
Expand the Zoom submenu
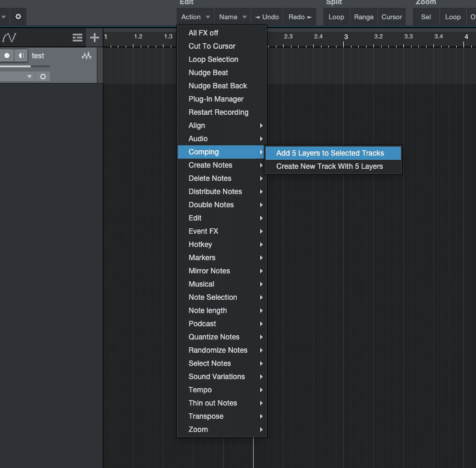point(222,430)
